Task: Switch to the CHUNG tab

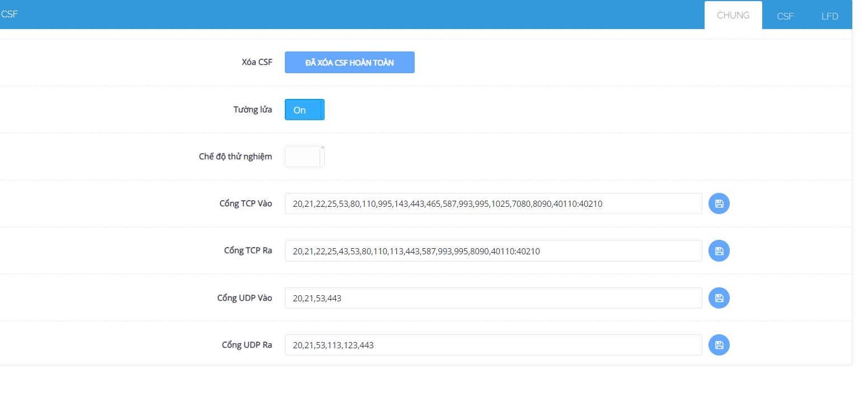Action: coord(733,15)
